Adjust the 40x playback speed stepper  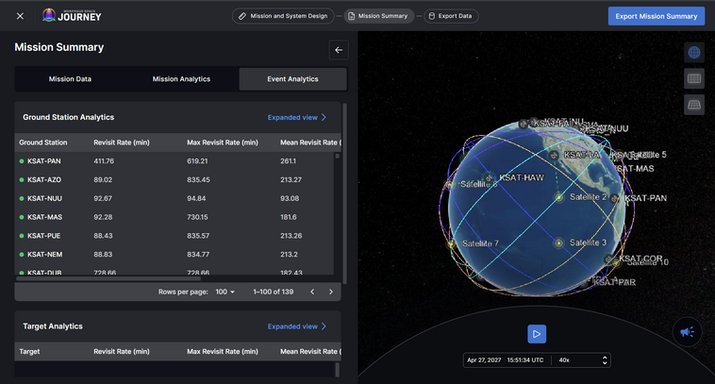click(x=605, y=360)
